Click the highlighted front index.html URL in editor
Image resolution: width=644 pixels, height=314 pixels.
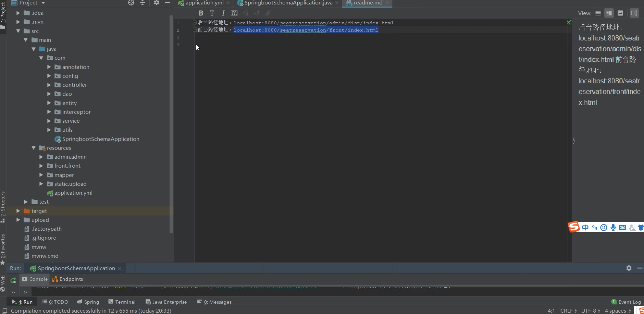(306, 30)
